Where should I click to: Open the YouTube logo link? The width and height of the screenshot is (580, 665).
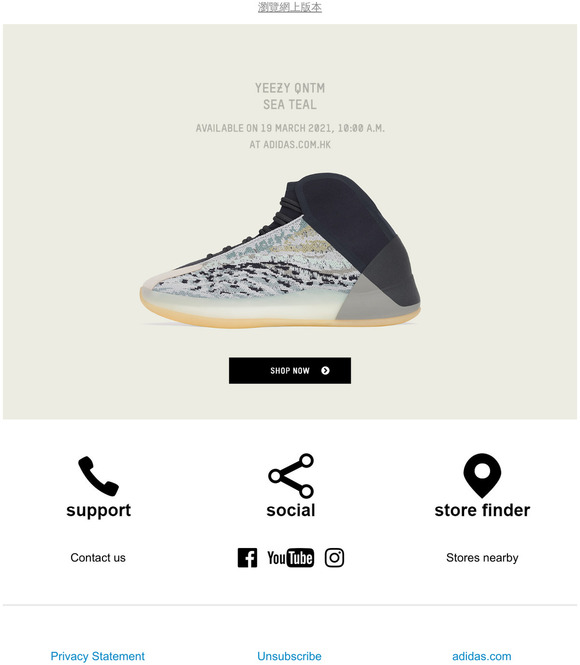(x=290, y=558)
